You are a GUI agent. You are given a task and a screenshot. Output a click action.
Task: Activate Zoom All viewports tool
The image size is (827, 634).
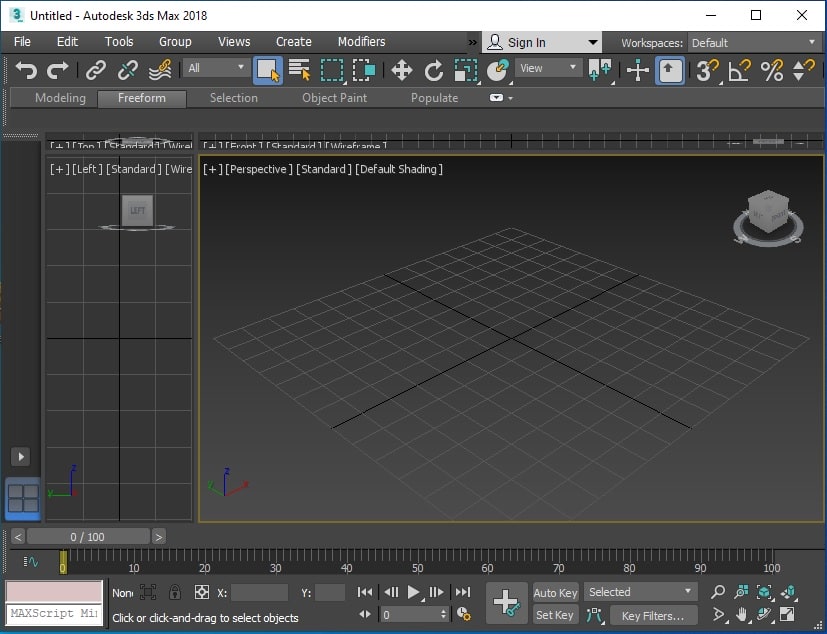[741, 592]
